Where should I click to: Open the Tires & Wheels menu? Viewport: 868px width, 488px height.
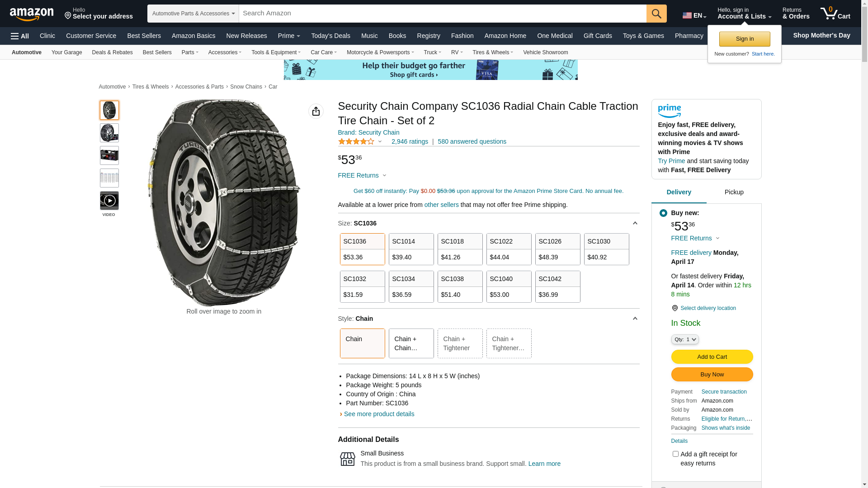pyautogui.click(x=492, y=52)
